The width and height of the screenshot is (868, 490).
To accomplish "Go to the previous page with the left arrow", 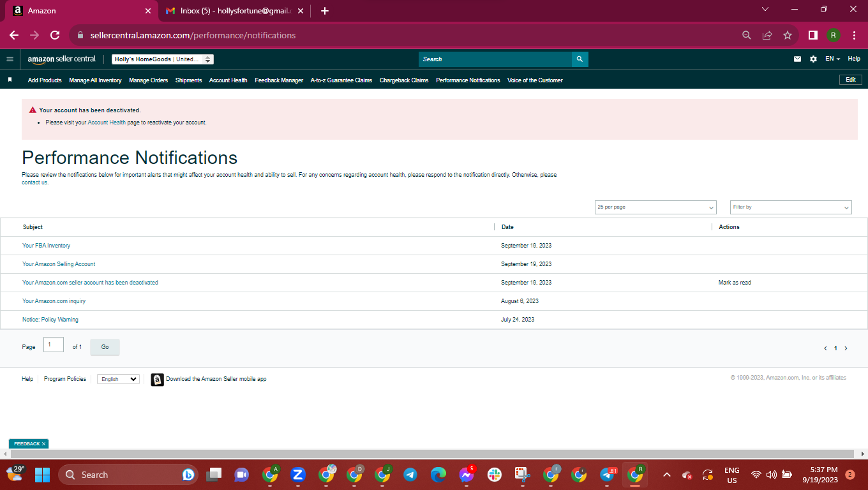I will [825, 348].
